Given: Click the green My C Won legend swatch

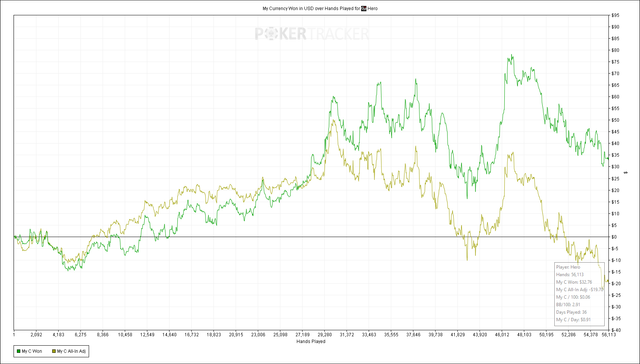Looking at the screenshot, I should (x=18, y=351).
